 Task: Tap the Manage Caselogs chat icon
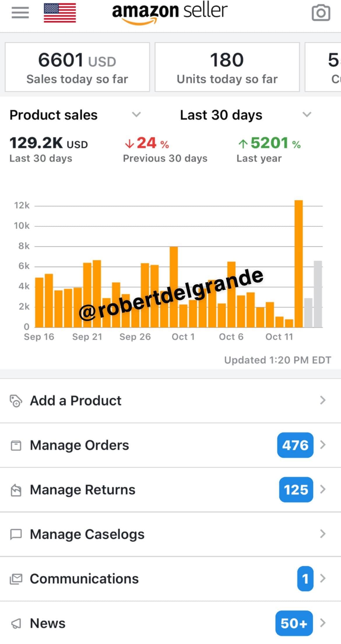[x=16, y=534]
